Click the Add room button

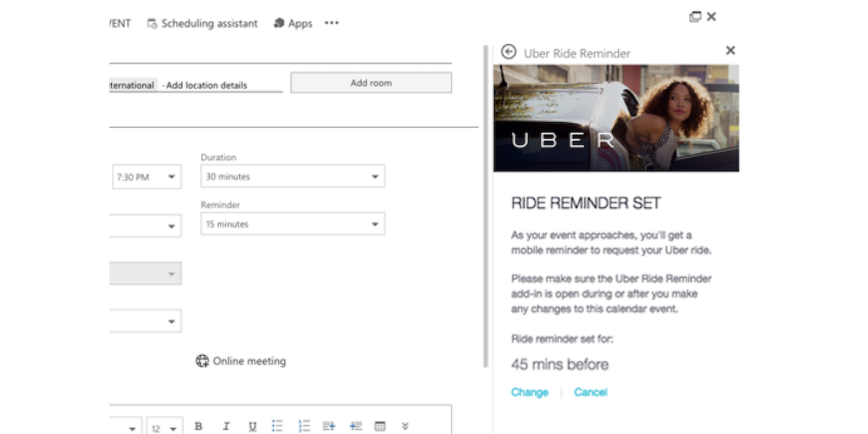[x=371, y=82]
